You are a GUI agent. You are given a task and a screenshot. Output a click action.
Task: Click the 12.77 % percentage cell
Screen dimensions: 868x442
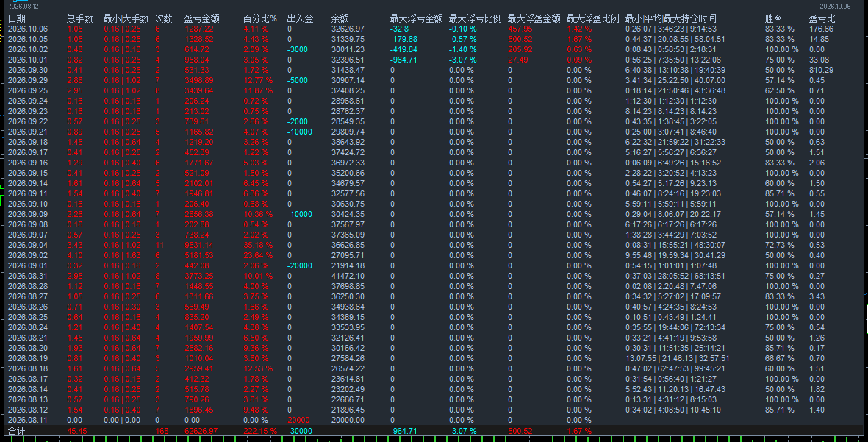click(x=258, y=80)
